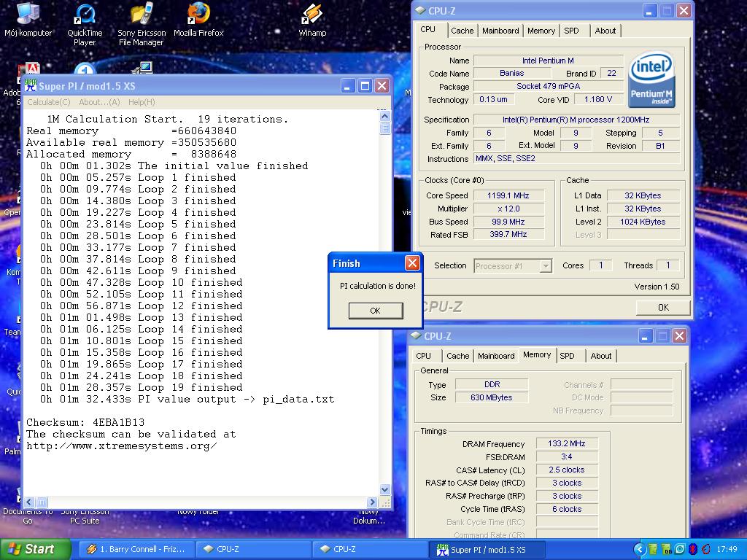The image size is (747, 560).
Task: Click the horizontal scrollbar right arrow in Super PI
Action: 373,502
